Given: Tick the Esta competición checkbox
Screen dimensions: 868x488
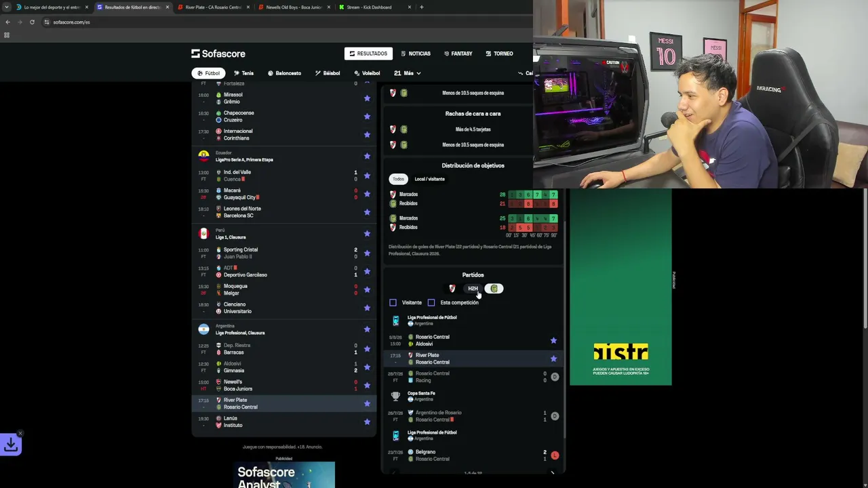Looking at the screenshot, I should [431, 302].
